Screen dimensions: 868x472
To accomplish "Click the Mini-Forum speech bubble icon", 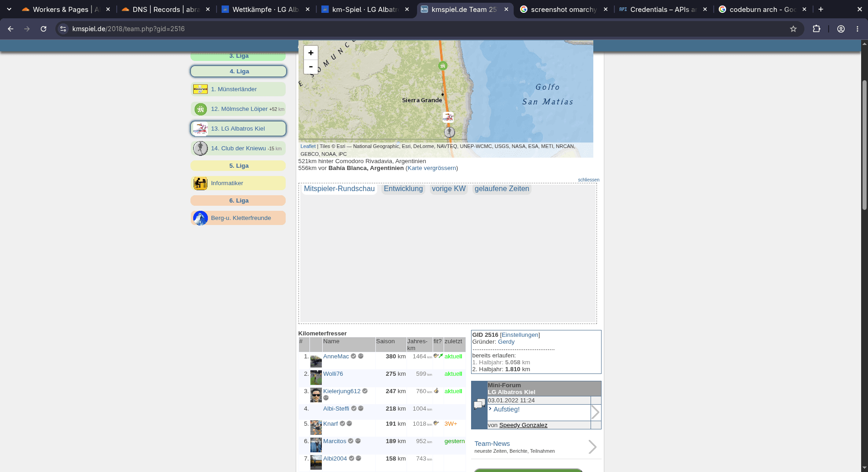I will coord(479,404).
